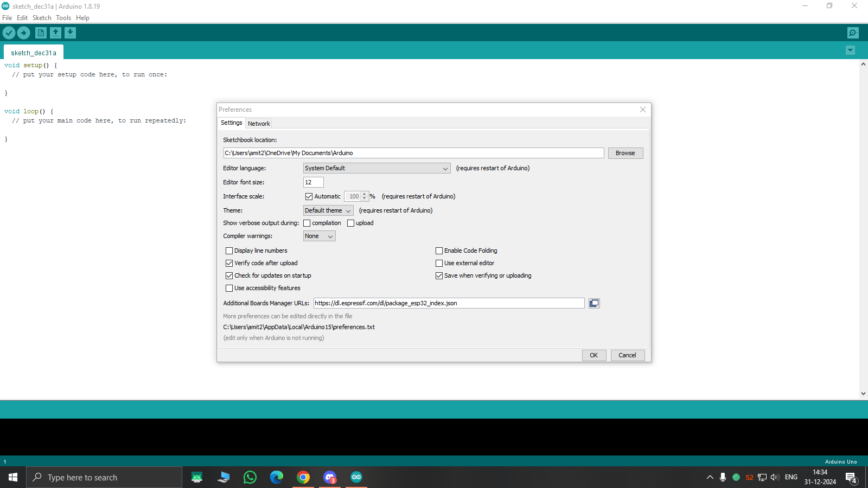This screenshot has width=868, height=488.
Task: Open the network tray icon
Action: tap(762, 477)
